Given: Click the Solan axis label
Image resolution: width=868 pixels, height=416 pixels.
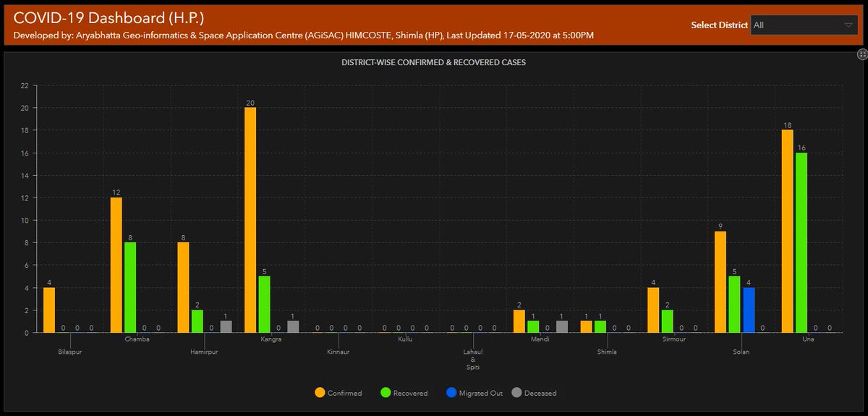Looking at the screenshot, I should [x=742, y=351].
